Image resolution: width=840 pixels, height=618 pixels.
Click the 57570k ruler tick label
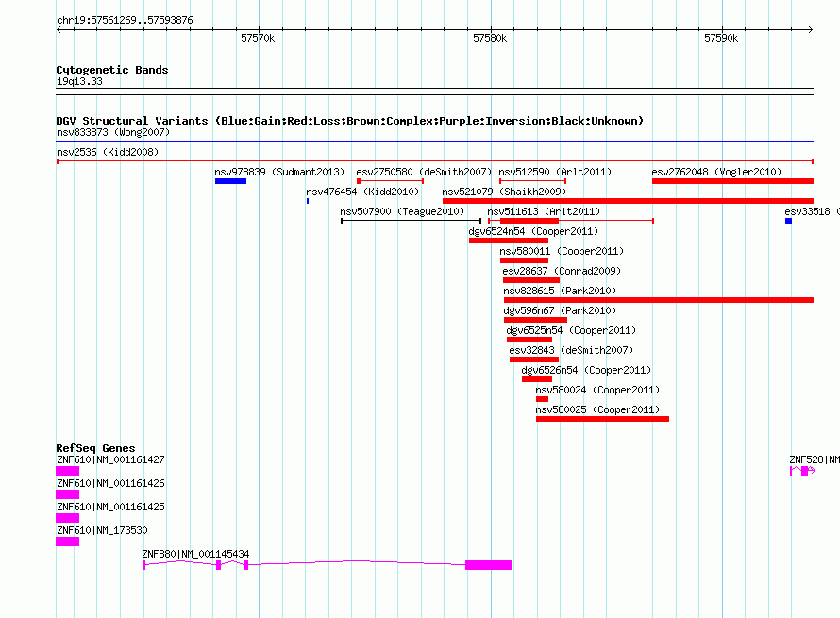[x=258, y=38]
